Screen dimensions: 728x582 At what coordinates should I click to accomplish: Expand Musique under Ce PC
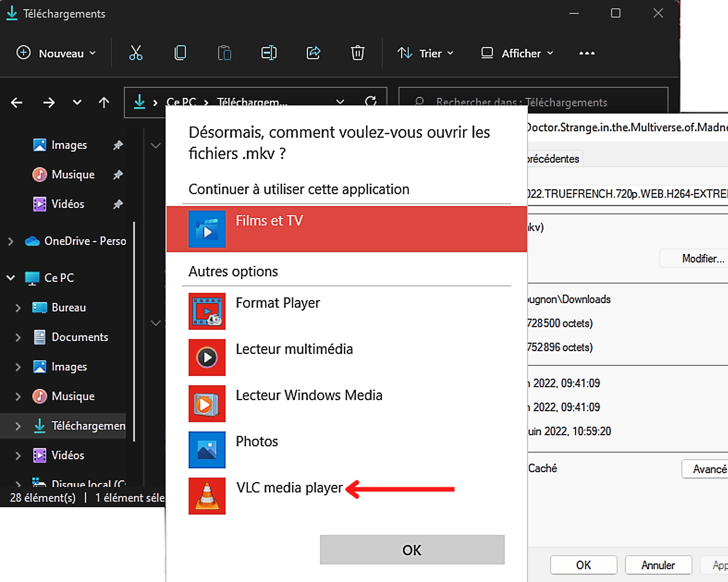point(18,396)
